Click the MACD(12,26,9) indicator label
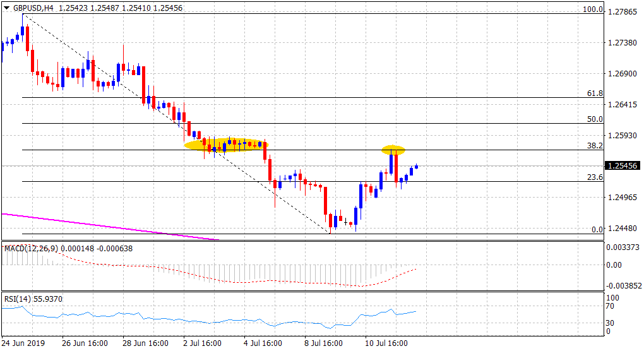Image resolution: width=644 pixels, height=351 pixels. click(31, 248)
